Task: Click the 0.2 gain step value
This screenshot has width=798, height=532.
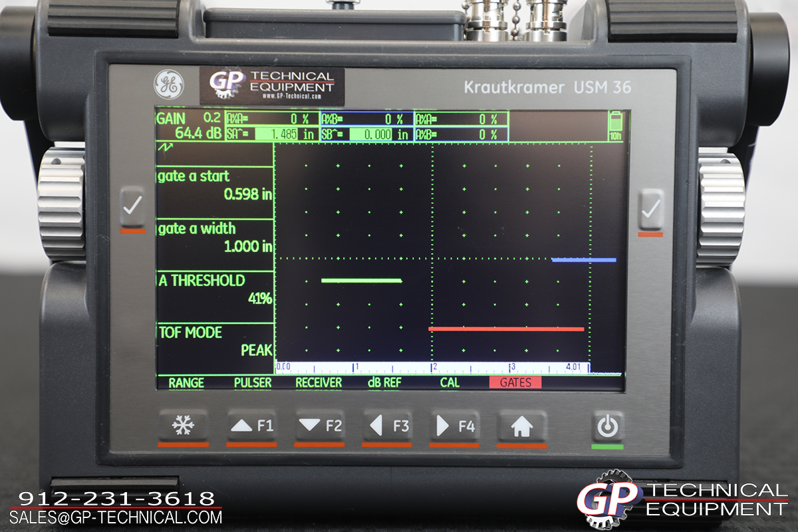Action: [211, 118]
